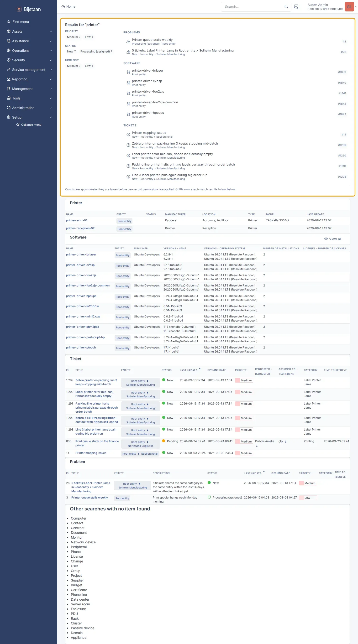Click the Administration shield icon
Screen dimensions: 358x644
pos(9,108)
